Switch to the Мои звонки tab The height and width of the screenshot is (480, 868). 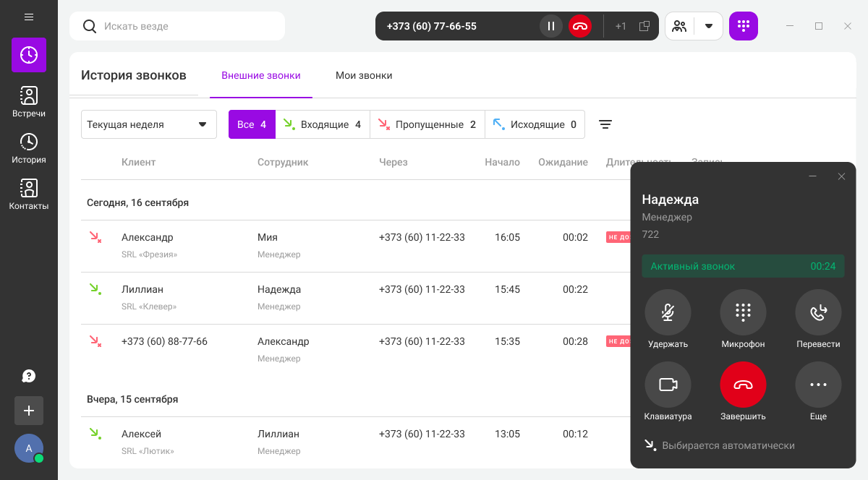(364, 75)
